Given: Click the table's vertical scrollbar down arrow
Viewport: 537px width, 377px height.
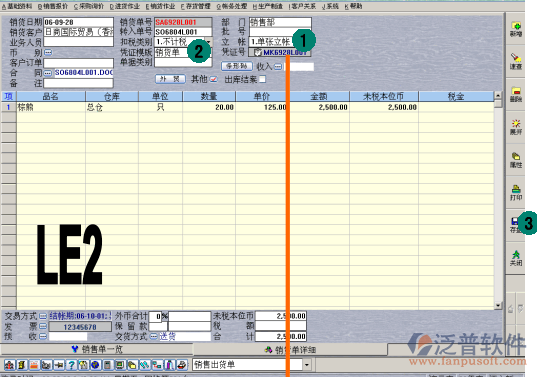Looking at the screenshot, I should [498, 305].
